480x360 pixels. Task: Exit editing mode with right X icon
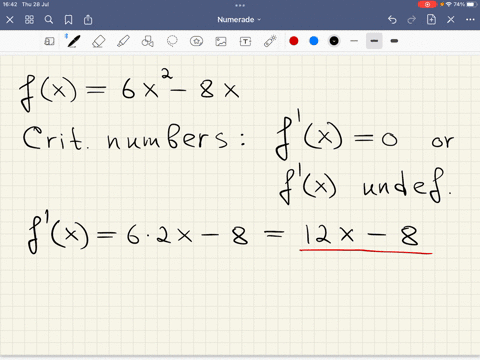tap(451, 20)
